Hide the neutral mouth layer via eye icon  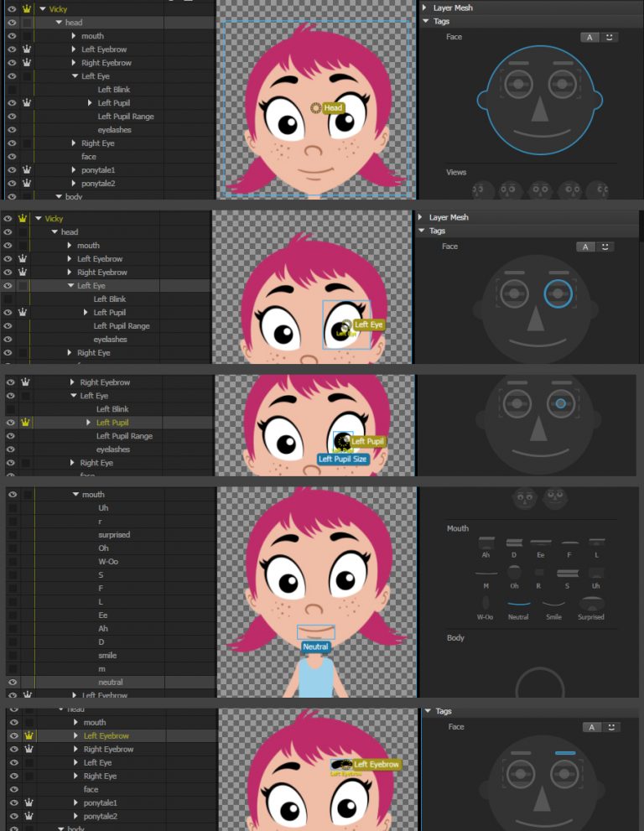(13, 683)
